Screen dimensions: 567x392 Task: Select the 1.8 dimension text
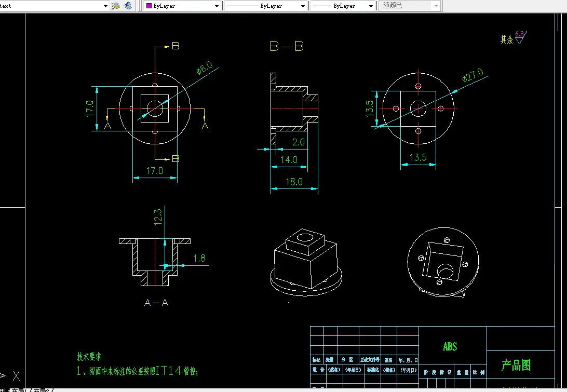[199, 258]
